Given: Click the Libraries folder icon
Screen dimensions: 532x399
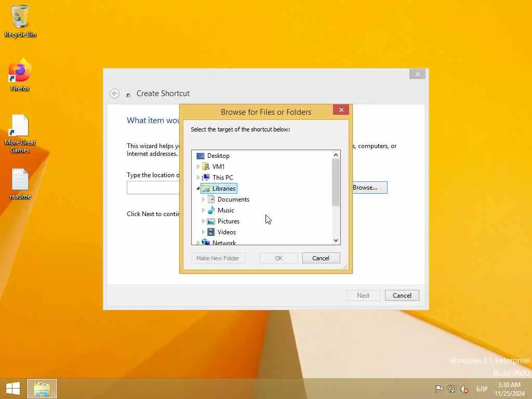Looking at the screenshot, I should click(x=206, y=188).
